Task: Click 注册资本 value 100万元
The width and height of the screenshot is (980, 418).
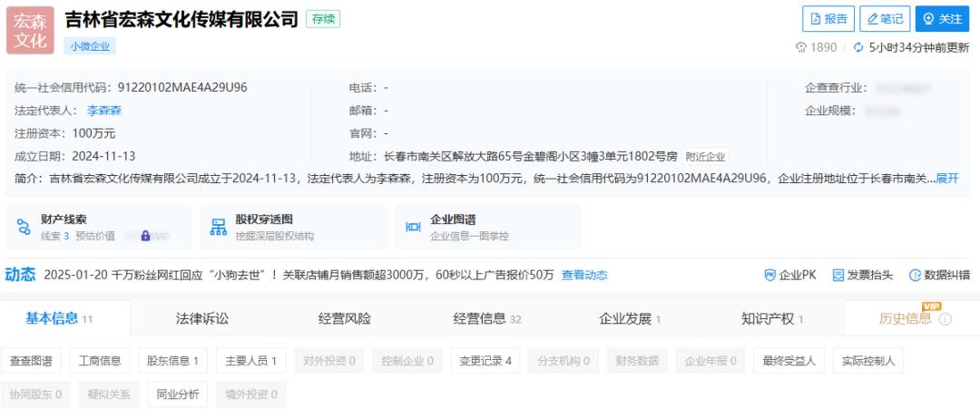Action: 93,133
